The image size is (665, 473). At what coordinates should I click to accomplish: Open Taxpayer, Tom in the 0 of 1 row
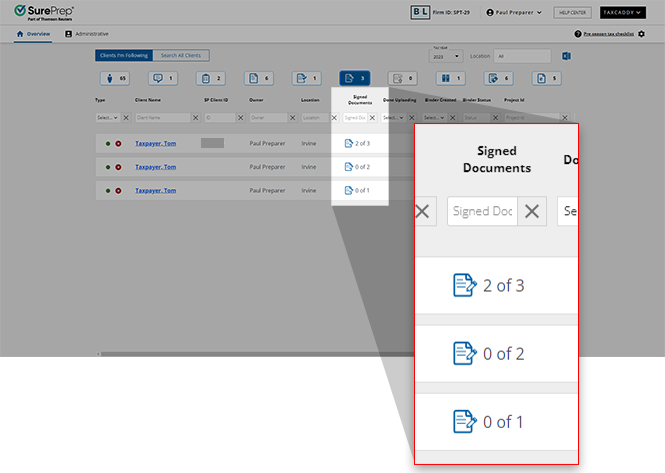[156, 190]
